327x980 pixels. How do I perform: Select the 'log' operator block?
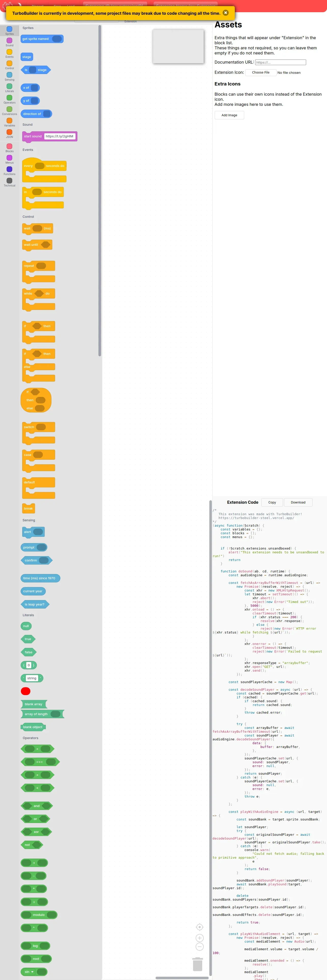pos(35,946)
